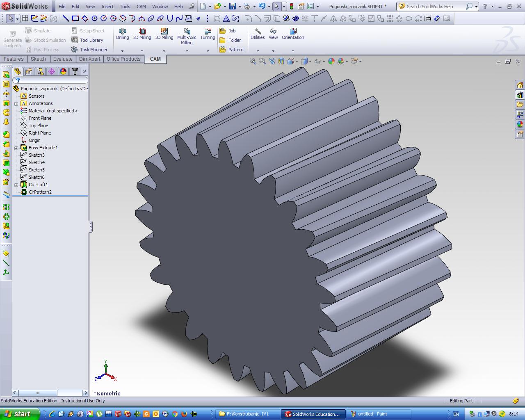Image resolution: width=525 pixels, height=420 pixels.
Task: Expand the Annotations tree node
Action: [16, 104]
